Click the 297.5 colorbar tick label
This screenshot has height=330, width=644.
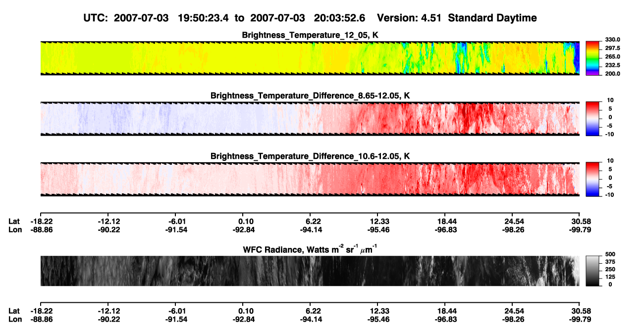click(x=614, y=48)
